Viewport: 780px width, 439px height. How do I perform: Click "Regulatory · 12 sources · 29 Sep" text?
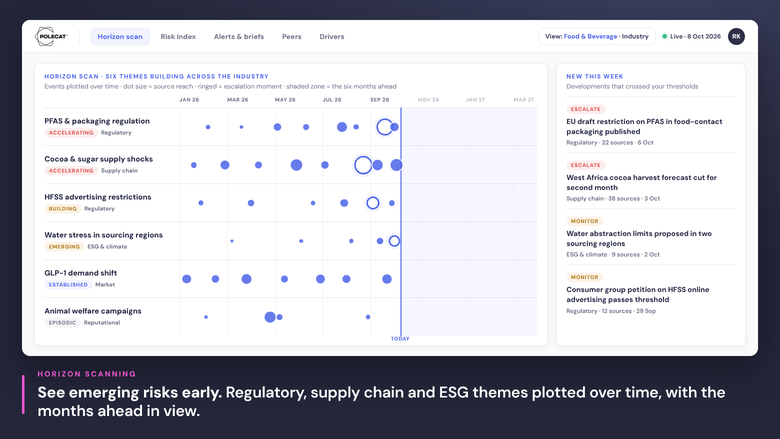[611, 311]
